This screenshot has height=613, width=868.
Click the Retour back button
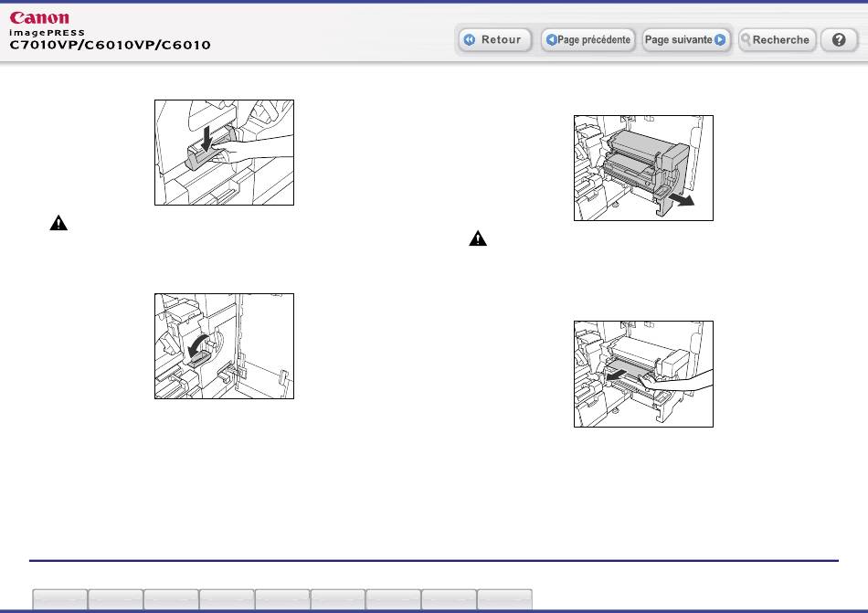click(495, 40)
